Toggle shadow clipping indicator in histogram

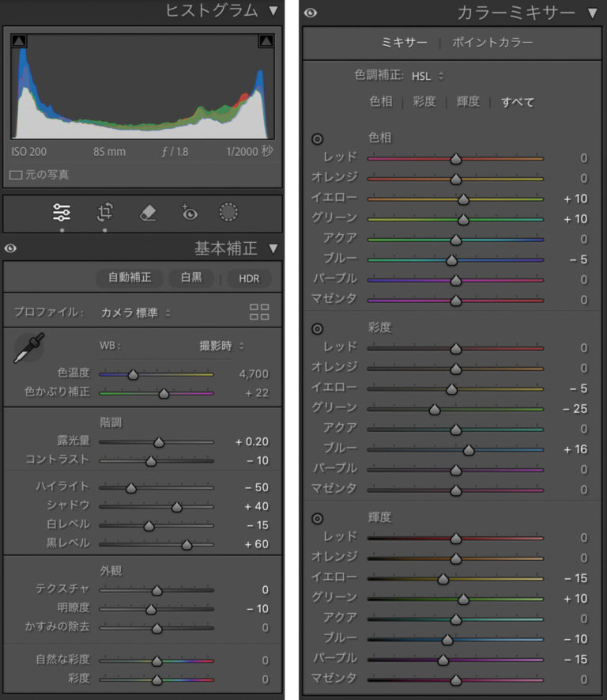[x=19, y=40]
